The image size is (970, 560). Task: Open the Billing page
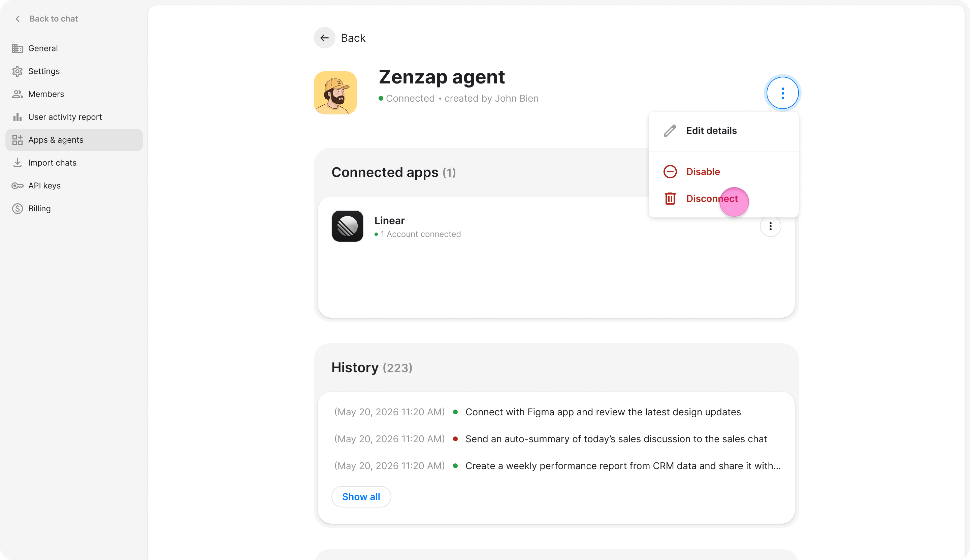(74, 208)
